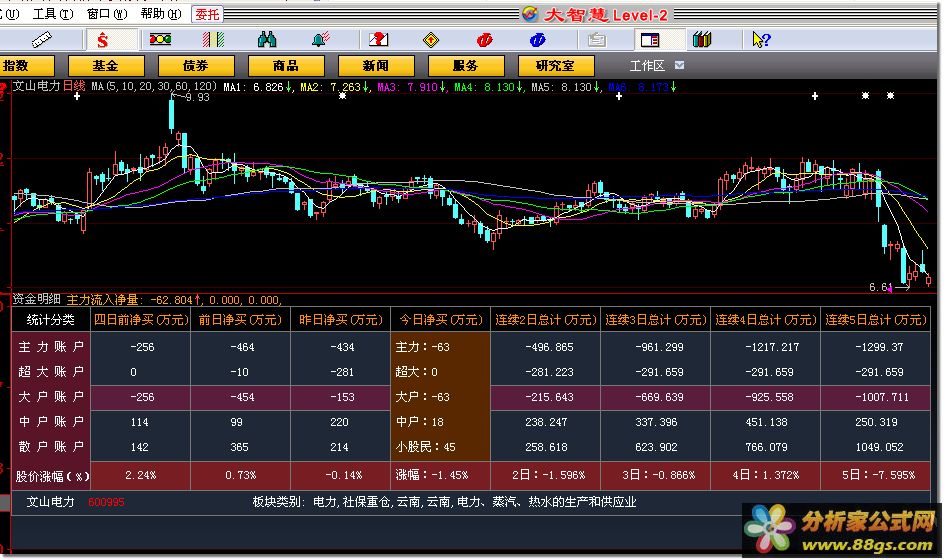Click the 5日:-7.595% cell

click(x=878, y=475)
